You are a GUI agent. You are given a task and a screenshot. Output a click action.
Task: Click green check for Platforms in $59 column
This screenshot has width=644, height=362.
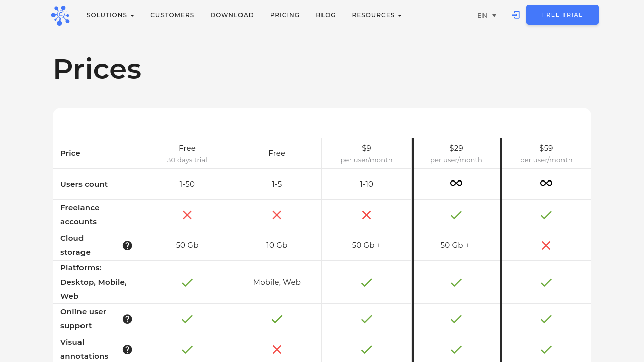(x=546, y=282)
